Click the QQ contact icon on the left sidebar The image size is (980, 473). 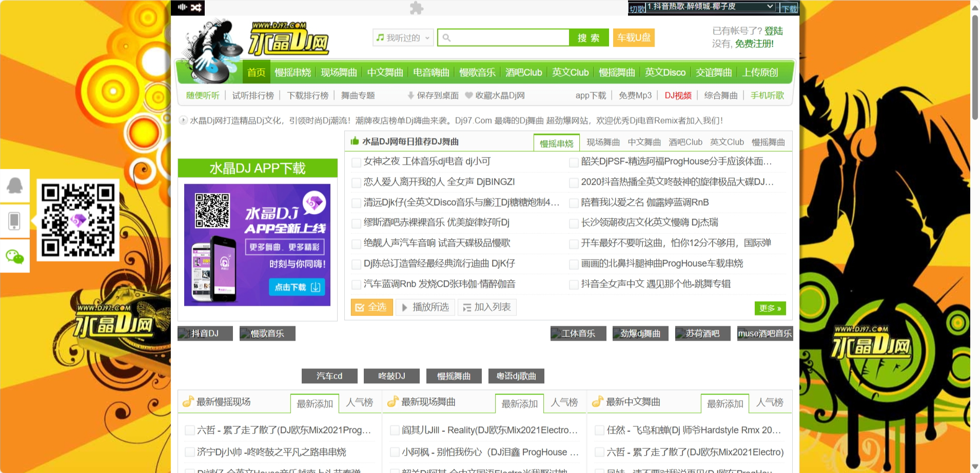point(14,186)
